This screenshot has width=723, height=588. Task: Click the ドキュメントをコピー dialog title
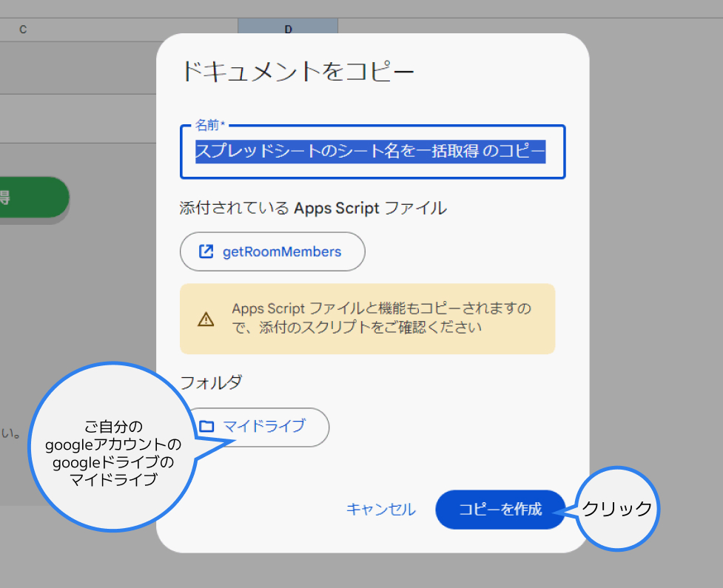[298, 72]
